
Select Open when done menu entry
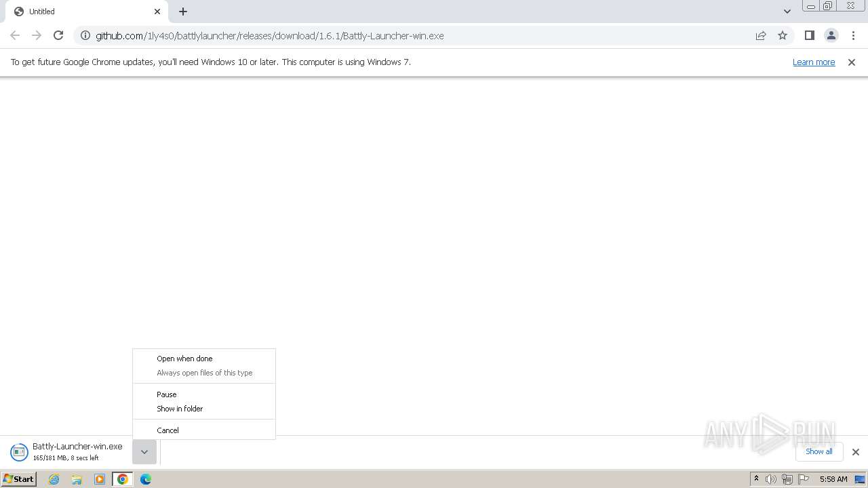click(204, 359)
